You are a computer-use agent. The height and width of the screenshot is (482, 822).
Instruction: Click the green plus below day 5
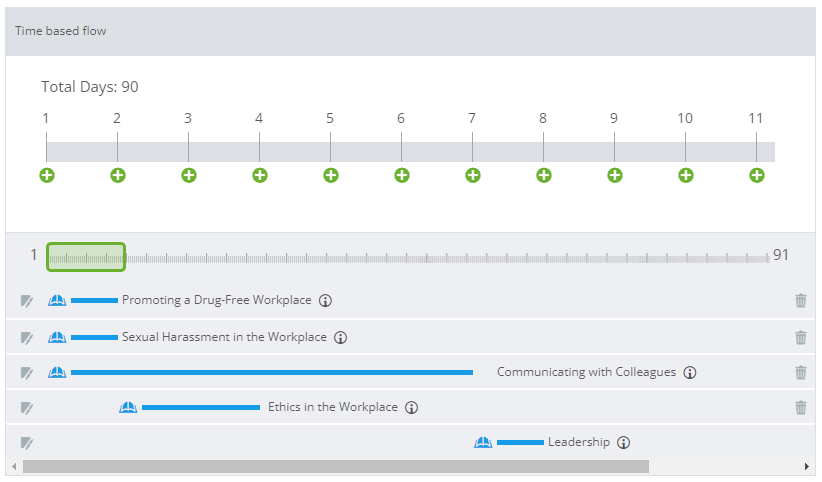[330, 175]
